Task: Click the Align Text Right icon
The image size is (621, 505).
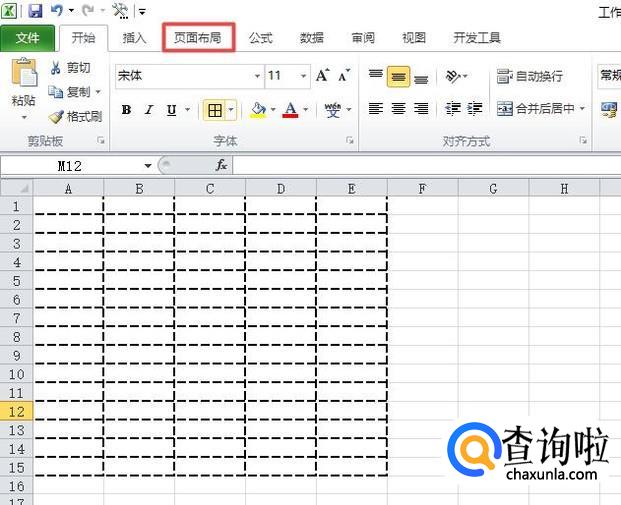Action: (x=421, y=109)
